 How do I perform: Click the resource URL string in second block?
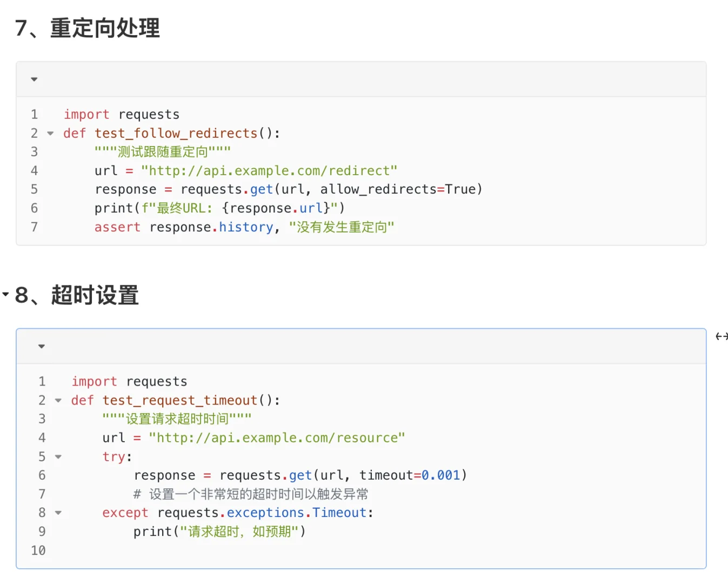[x=277, y=438]
